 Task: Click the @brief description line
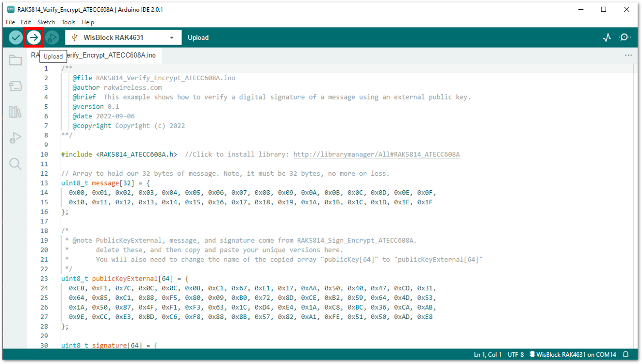coord(272,97)
